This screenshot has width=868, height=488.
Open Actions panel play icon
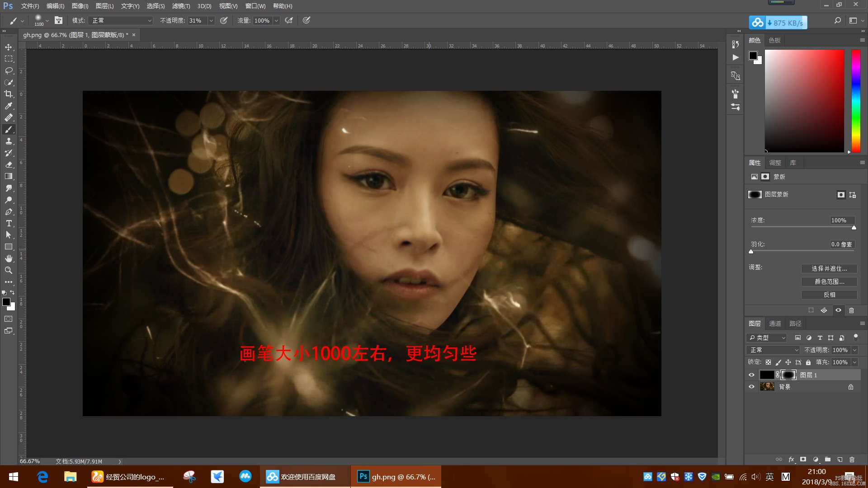click(736, 57)
